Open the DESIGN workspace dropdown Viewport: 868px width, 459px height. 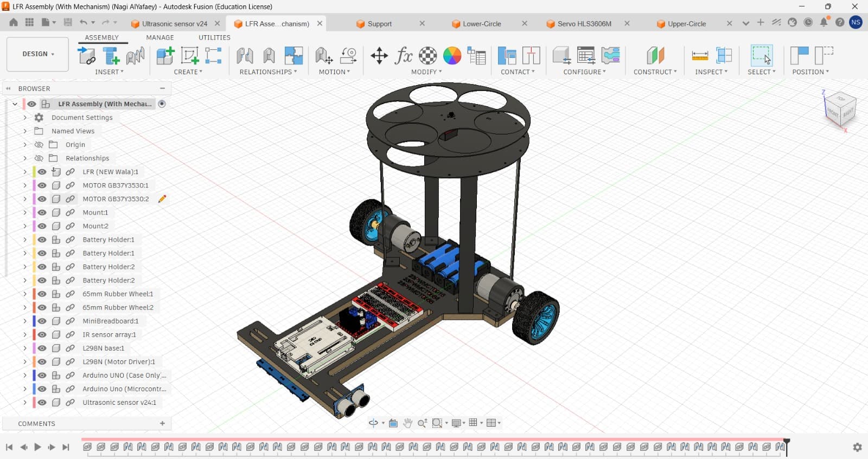point(38,54)
